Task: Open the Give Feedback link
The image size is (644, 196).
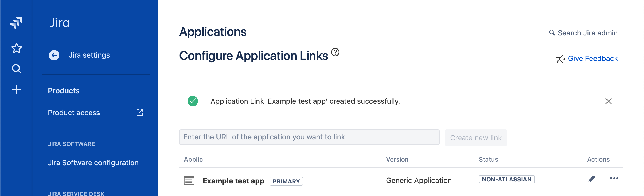Action: coord(593,58)
